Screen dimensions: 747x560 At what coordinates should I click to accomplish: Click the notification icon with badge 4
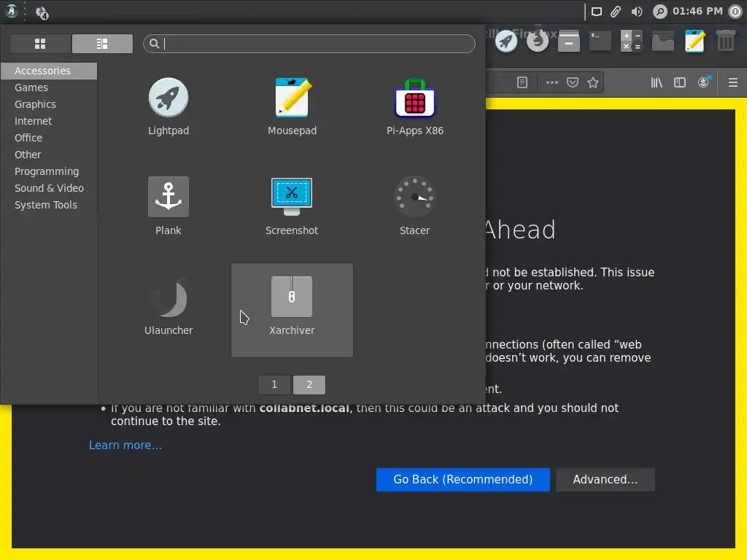point(42,12)
